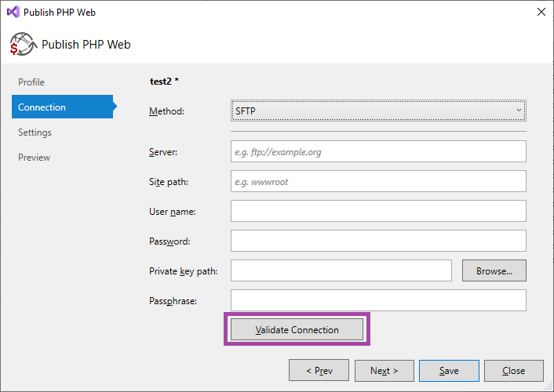
Task: Select the Connection step in sidebar
Action: pos(42,107)
